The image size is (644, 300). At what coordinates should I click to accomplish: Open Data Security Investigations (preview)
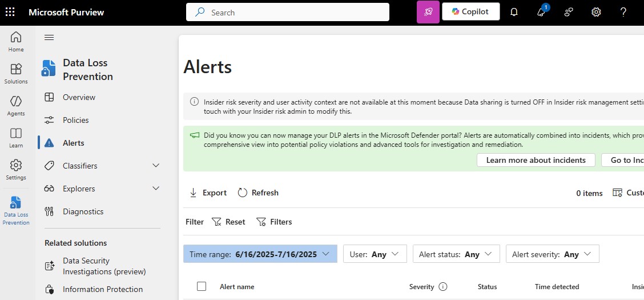[x=104, y=266]
